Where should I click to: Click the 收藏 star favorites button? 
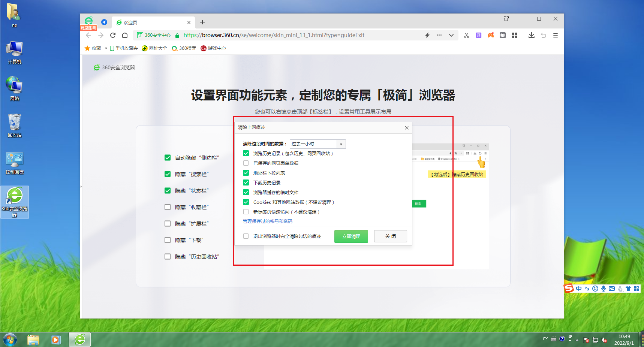[93, 48]
